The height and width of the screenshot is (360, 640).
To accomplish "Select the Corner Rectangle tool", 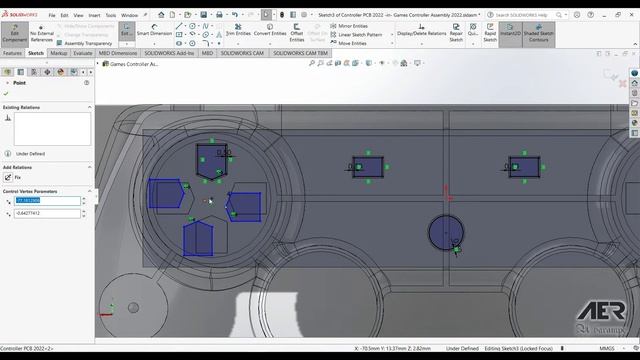I will [x=179, y=35].
